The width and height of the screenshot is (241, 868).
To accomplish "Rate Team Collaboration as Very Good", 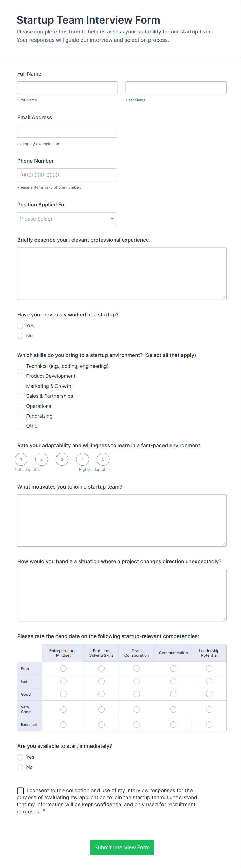I will click(137, 709).
